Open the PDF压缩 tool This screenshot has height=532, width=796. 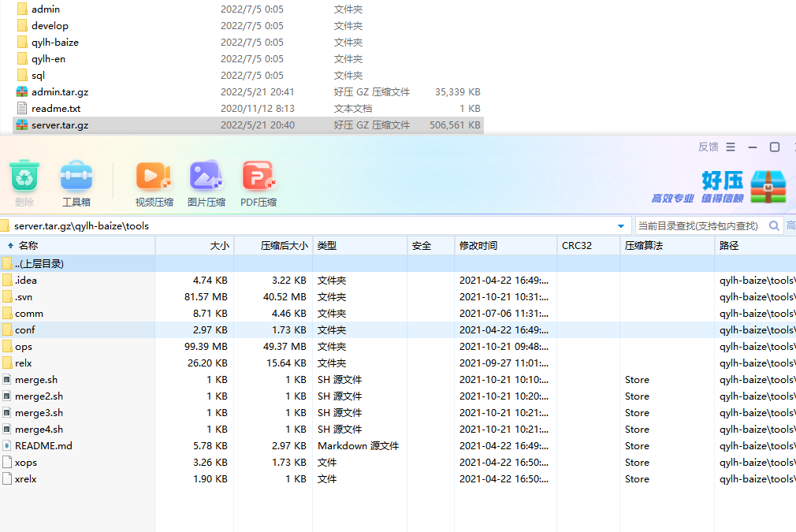pos(259,178)
